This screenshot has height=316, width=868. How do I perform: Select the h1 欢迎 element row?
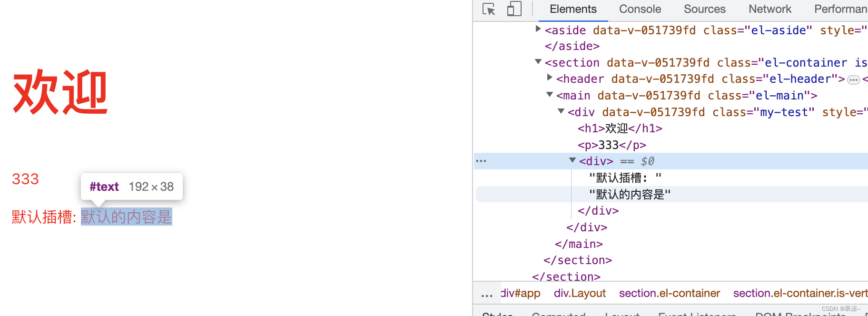(620, 128)
